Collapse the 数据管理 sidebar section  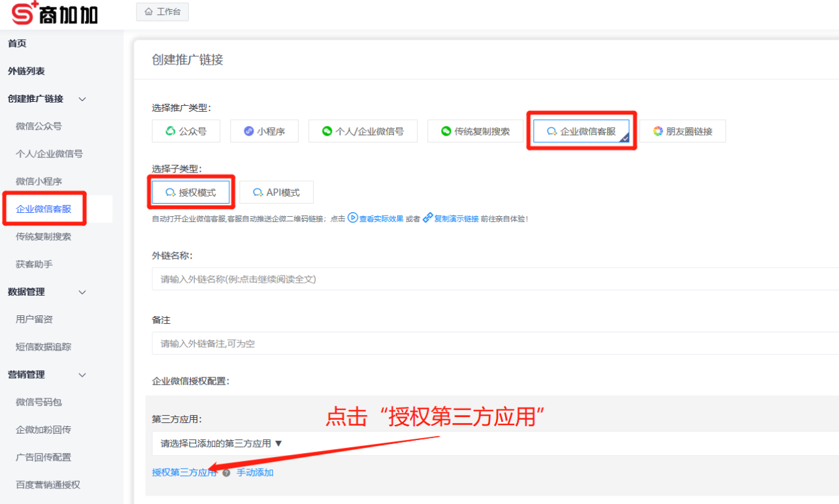click(82, 292)
